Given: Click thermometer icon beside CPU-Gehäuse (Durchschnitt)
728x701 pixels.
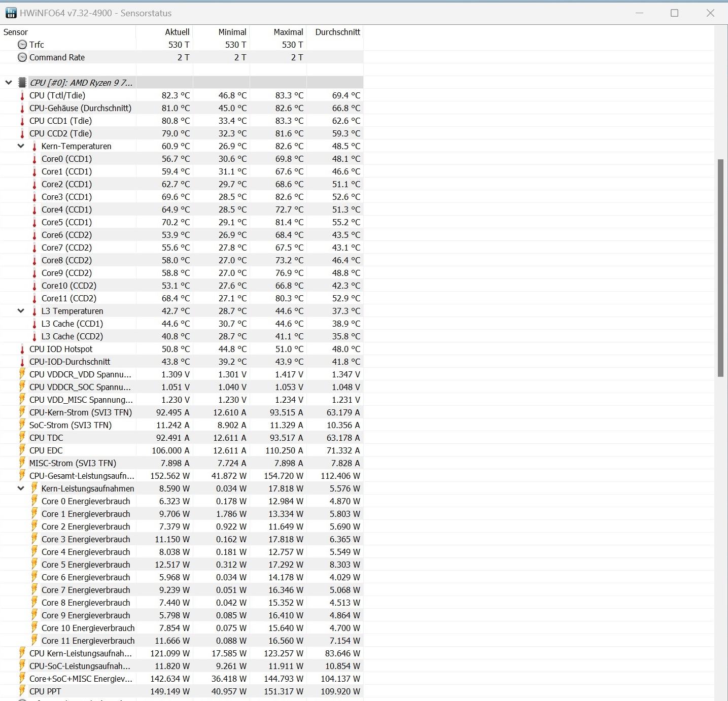Looking at the screenshot, I should pyautogui.click(x=22, y=108).
